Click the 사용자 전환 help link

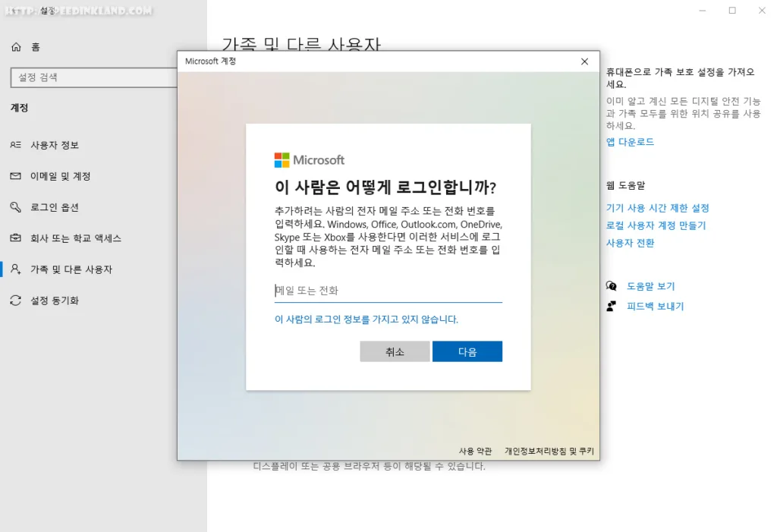tap(631, 243)
